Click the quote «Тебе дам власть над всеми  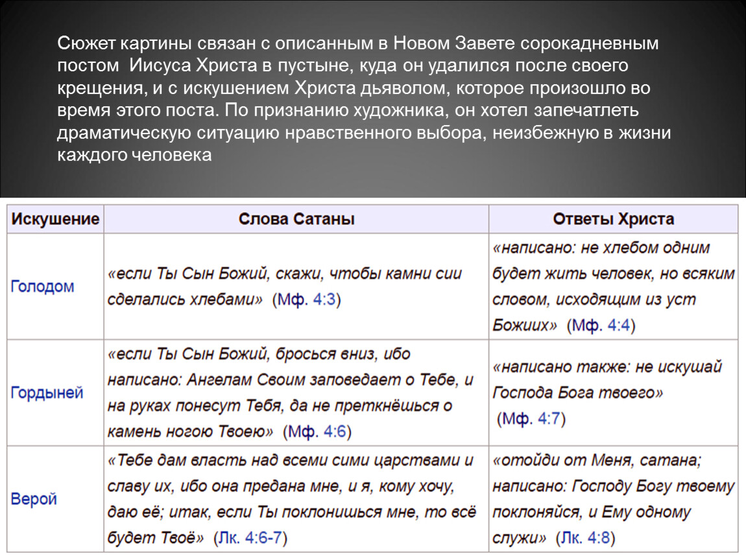click(292, 498)
